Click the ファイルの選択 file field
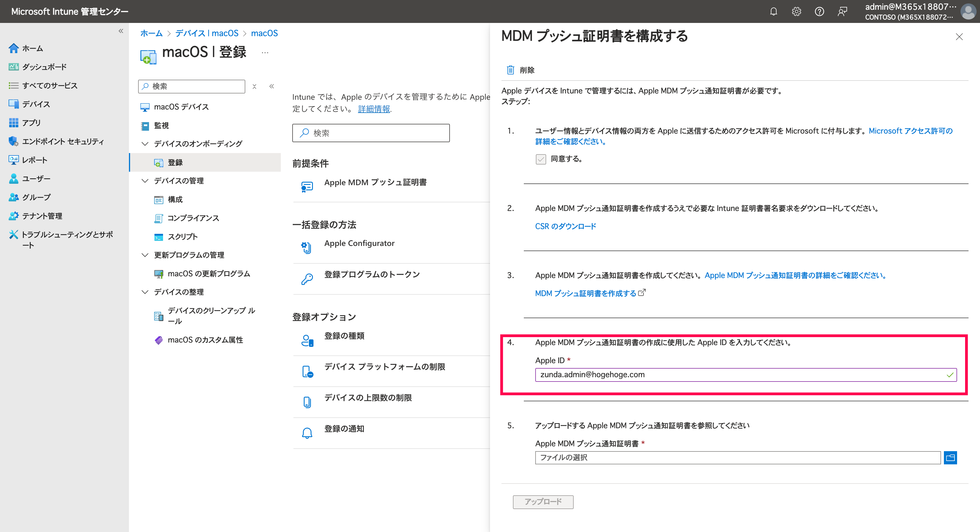 tap(738, 457)
